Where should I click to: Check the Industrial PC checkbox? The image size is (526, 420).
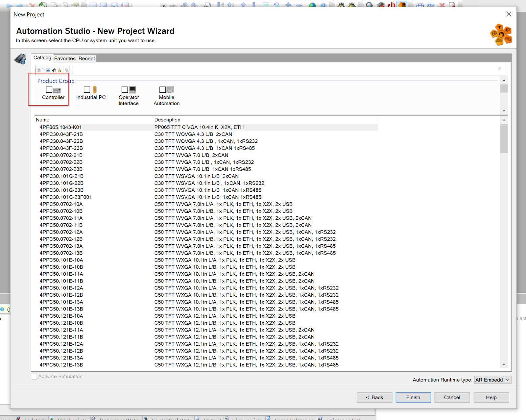(x=87, y=89)
